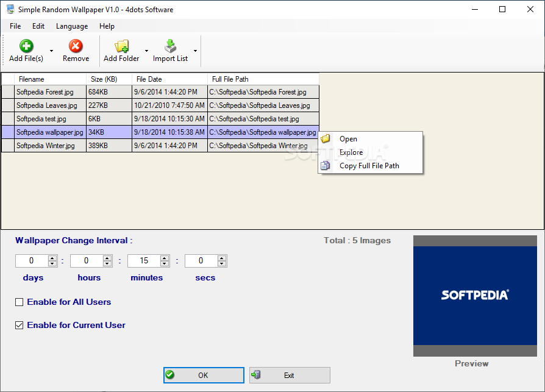
Task: Click path 'C:\Softpedia\Softpedia Forest.jpg'
Action: coord(263,92)
